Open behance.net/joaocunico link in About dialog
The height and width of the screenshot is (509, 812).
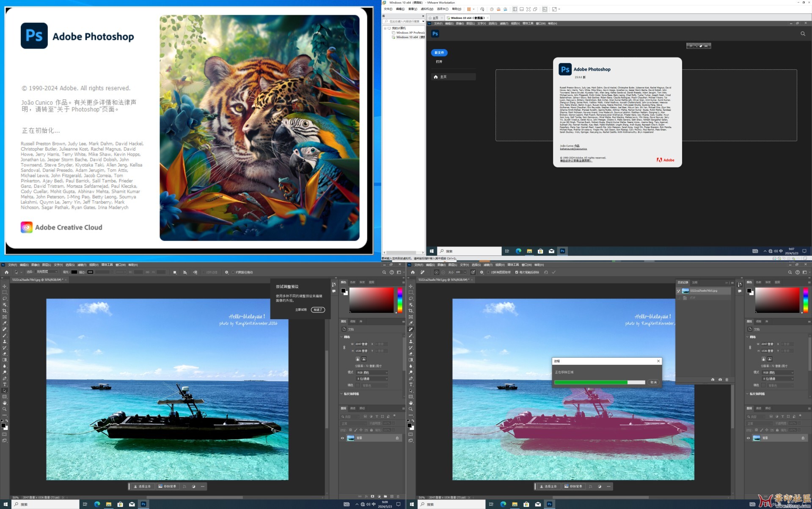coord(573,149)
